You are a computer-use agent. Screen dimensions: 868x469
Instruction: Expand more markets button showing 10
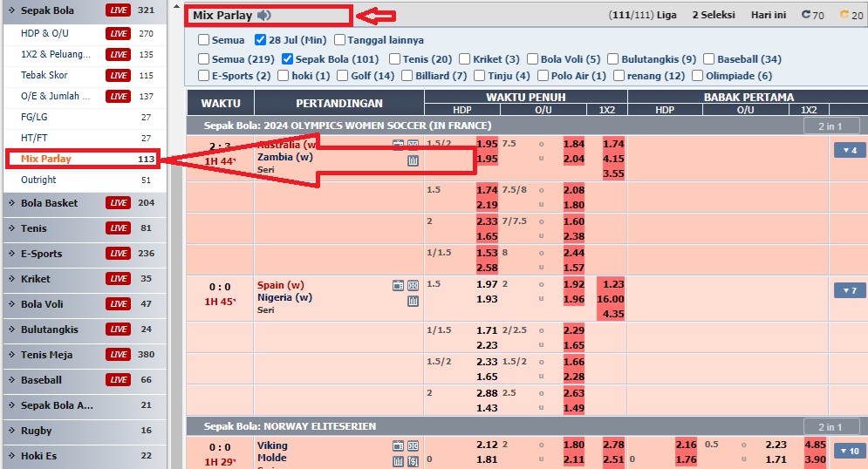pyautogui.click(x=850, y=451)
